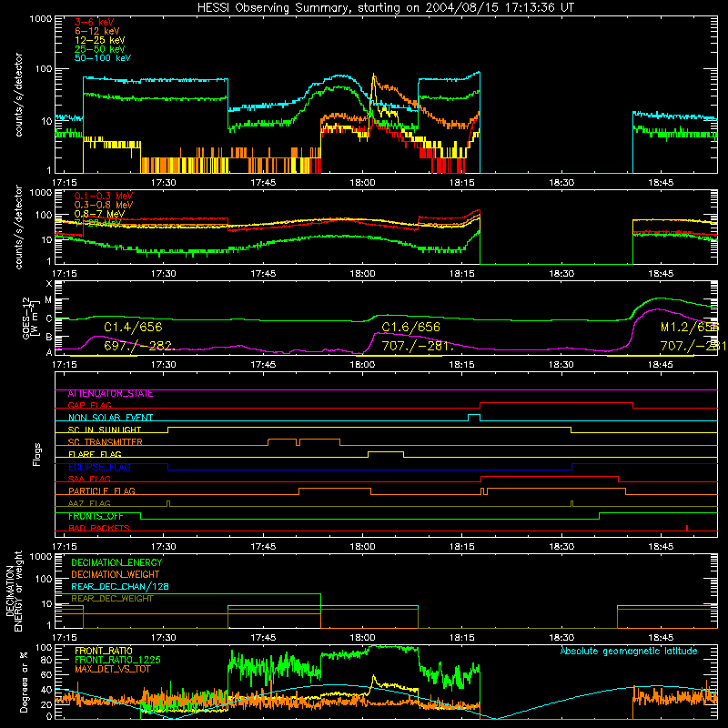
Task: Click the raised FLARE_FLAG segment near 18:00
Action: pyautogui.click(x=386, y=451)
